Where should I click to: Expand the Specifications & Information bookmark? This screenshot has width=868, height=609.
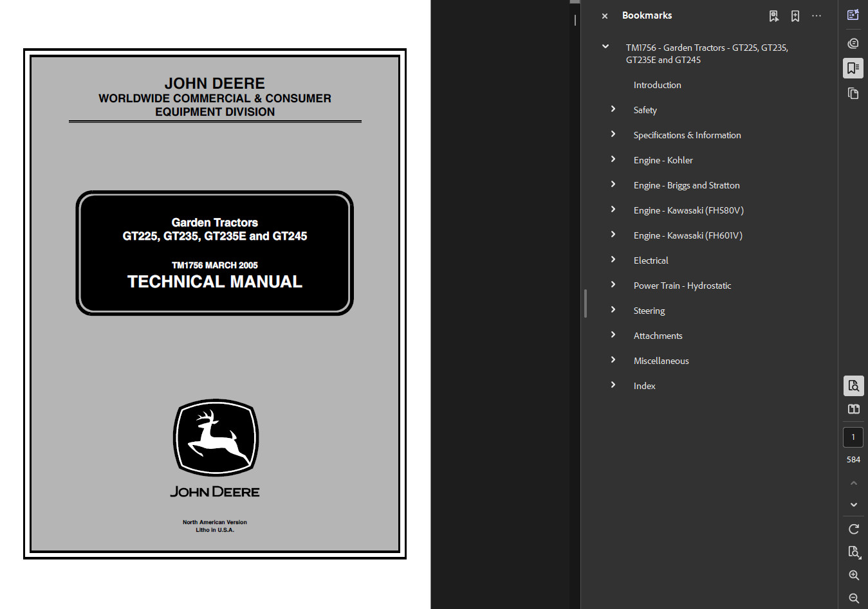coord(613,134)
